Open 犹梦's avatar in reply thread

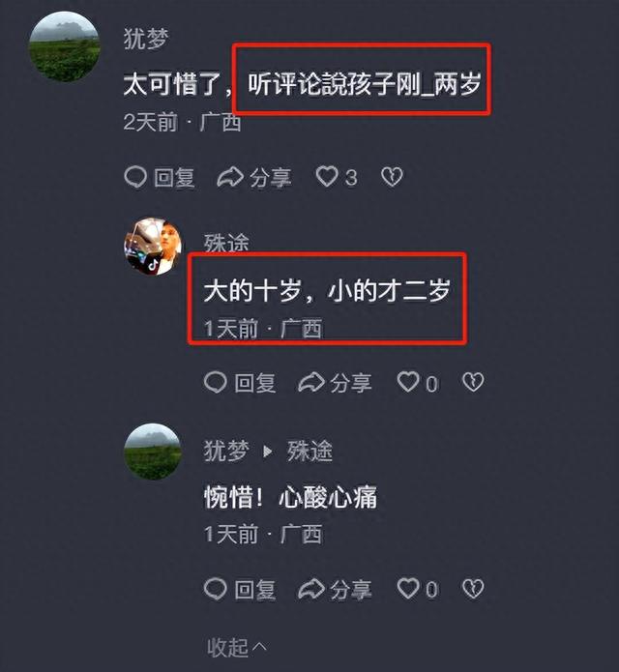[153, 452]
